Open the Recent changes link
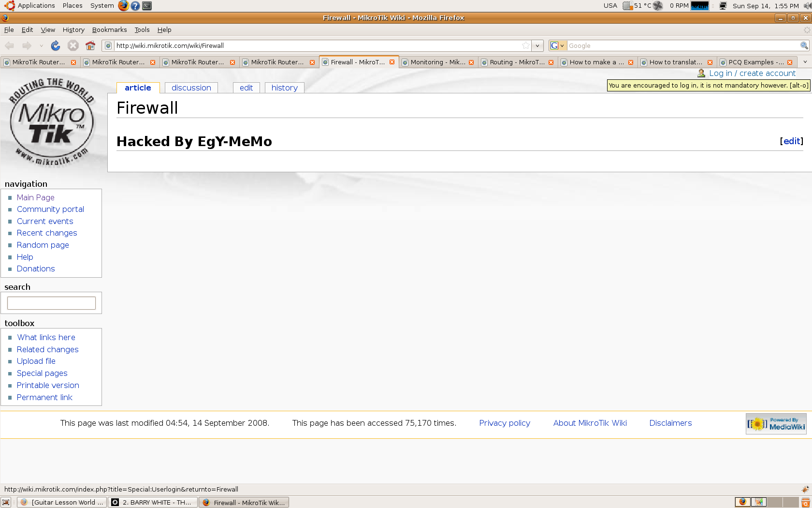Viewport: 812px width, 508px height. [x=47, y=233]
